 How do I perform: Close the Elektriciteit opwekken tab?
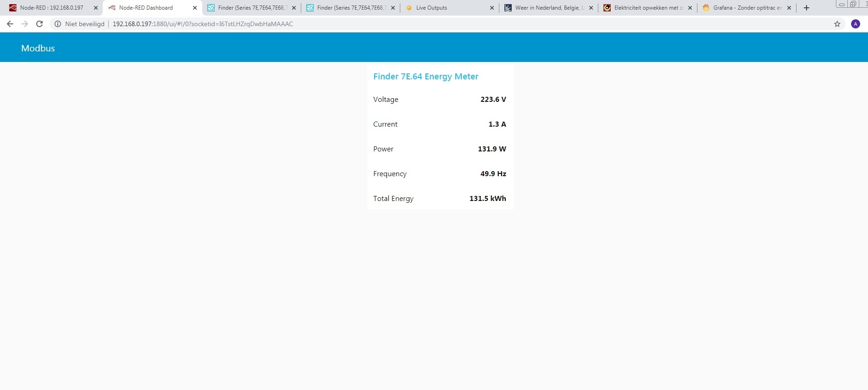click(690, 8)
